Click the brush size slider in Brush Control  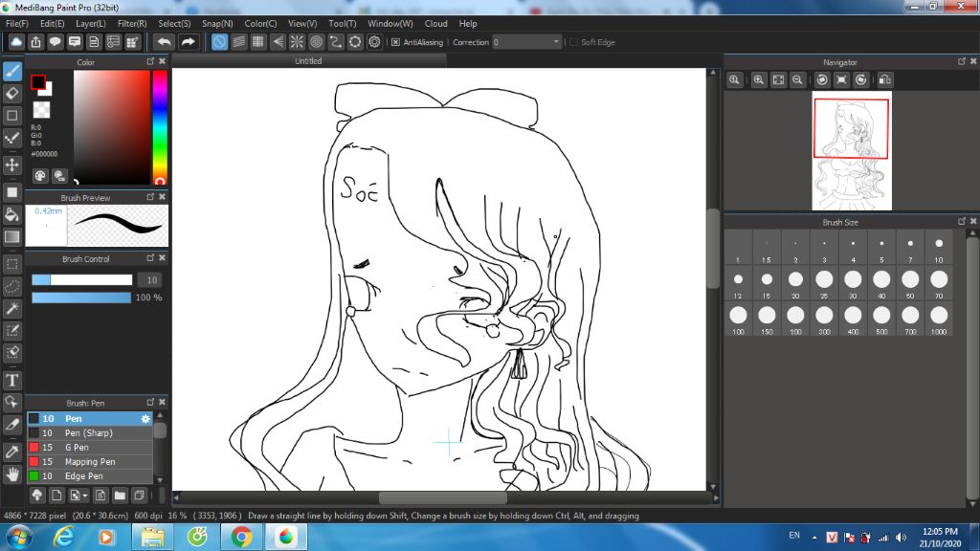[82, 280]
